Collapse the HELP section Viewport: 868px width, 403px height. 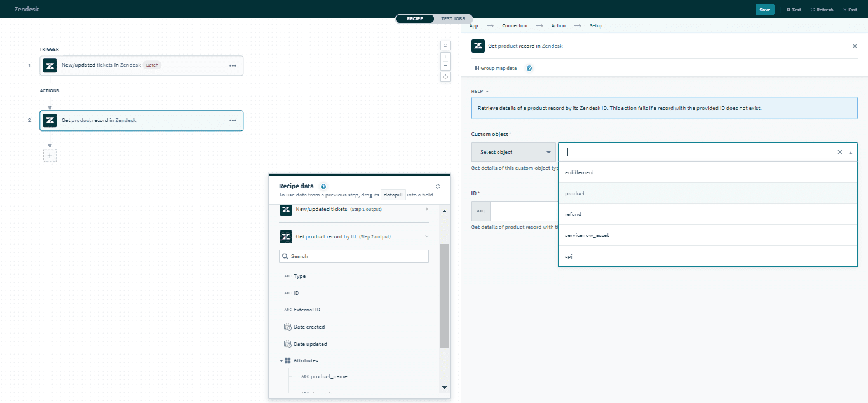coord(485,91)
